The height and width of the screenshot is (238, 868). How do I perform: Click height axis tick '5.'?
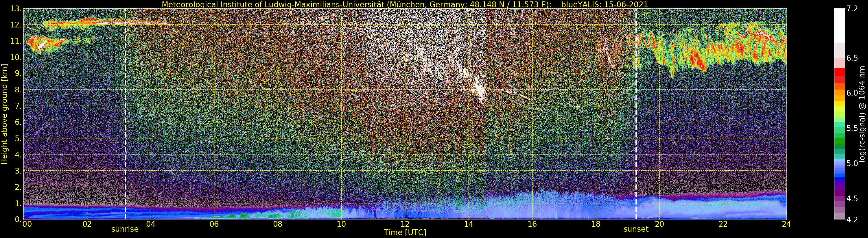tap(18, 138)
